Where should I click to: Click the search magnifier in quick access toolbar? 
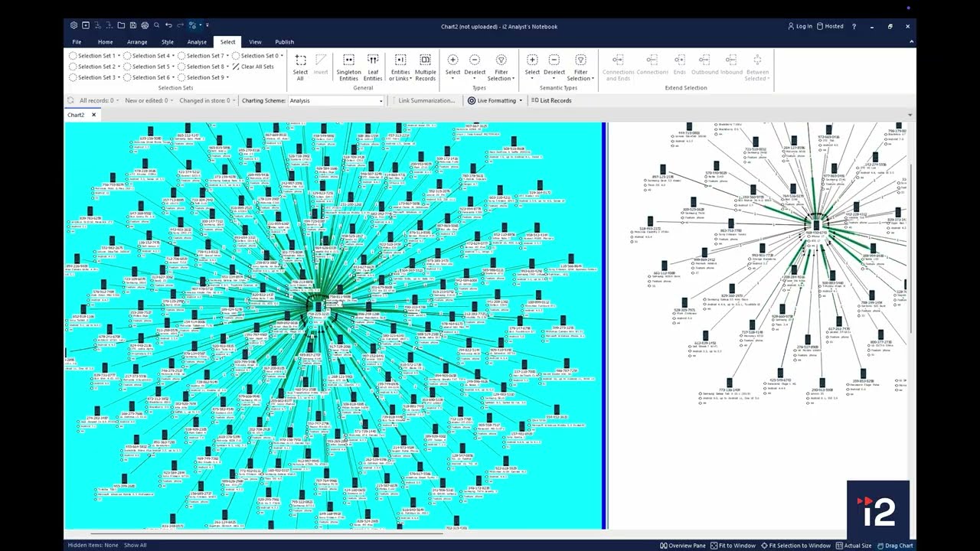[157, 26]
